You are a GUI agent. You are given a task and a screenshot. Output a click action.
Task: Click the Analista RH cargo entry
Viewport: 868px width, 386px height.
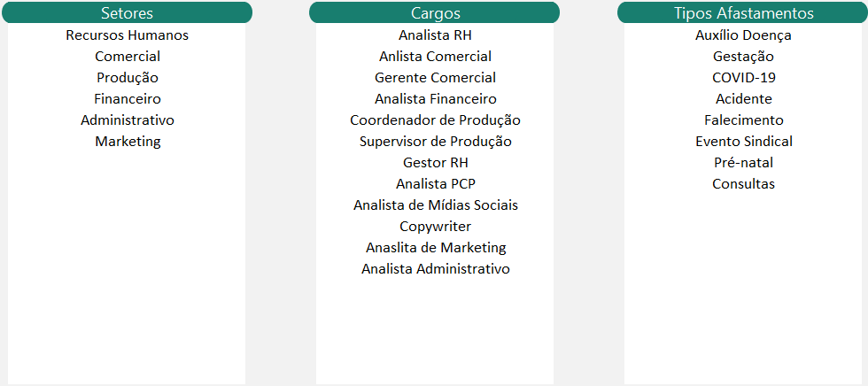[435, 35]
